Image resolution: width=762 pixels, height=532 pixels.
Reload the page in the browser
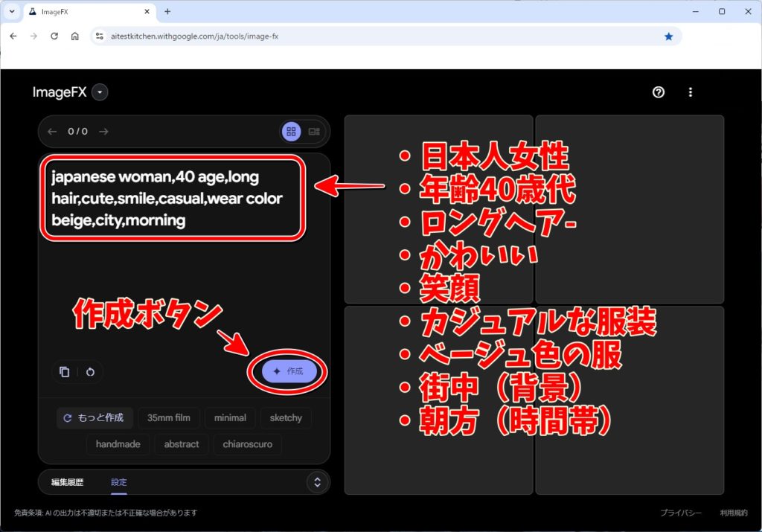tap(54, 36)
